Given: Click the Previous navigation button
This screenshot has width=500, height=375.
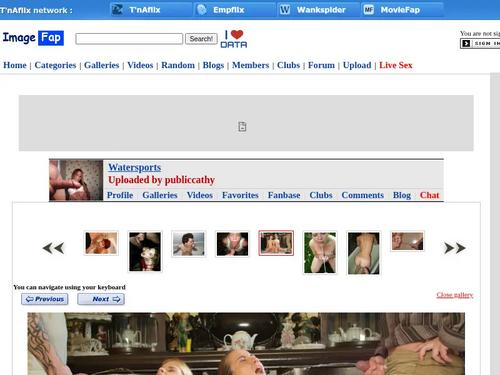Looking at the screenshot, I should 45,299.
